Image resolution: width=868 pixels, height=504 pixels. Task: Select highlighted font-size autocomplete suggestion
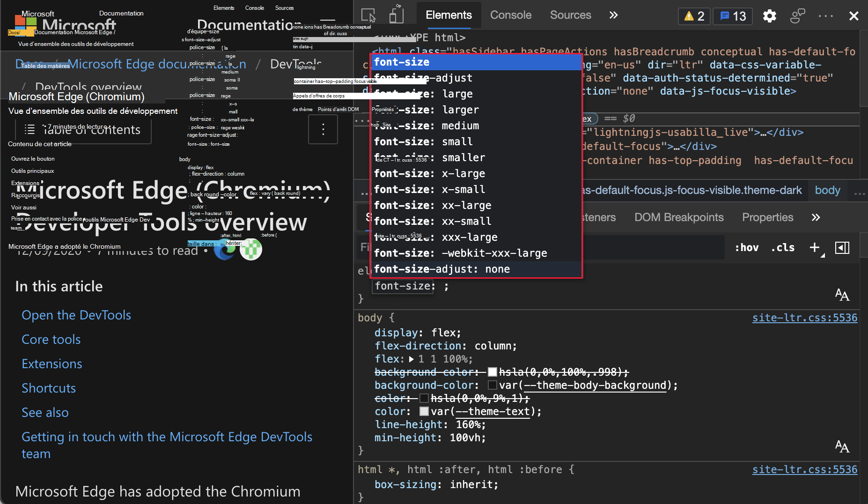pos(477,62)
